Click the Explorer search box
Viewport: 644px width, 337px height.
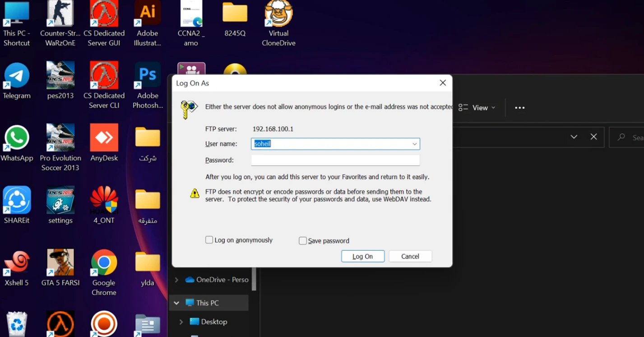pyautogui.click(x=627, y=137)
